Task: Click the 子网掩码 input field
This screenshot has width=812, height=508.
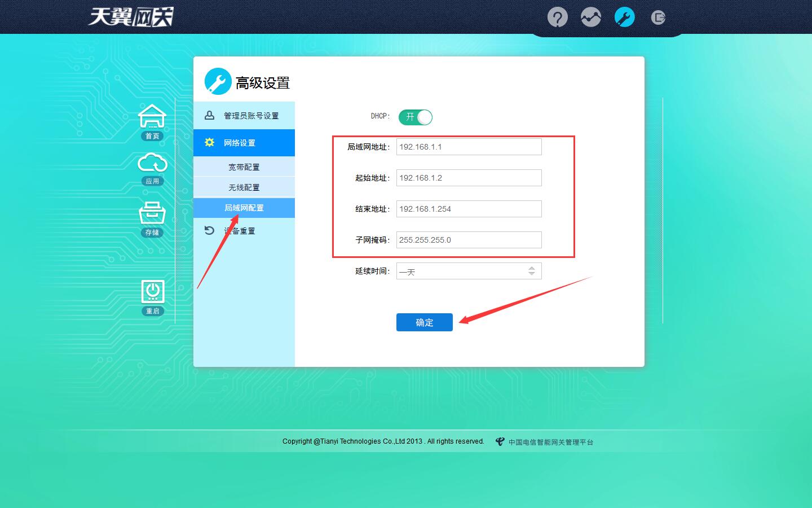Action: click(469, 240)
